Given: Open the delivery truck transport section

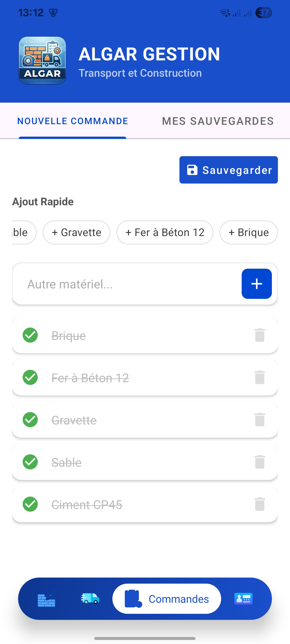Looking at the screenshot, I should pos(90,599).
